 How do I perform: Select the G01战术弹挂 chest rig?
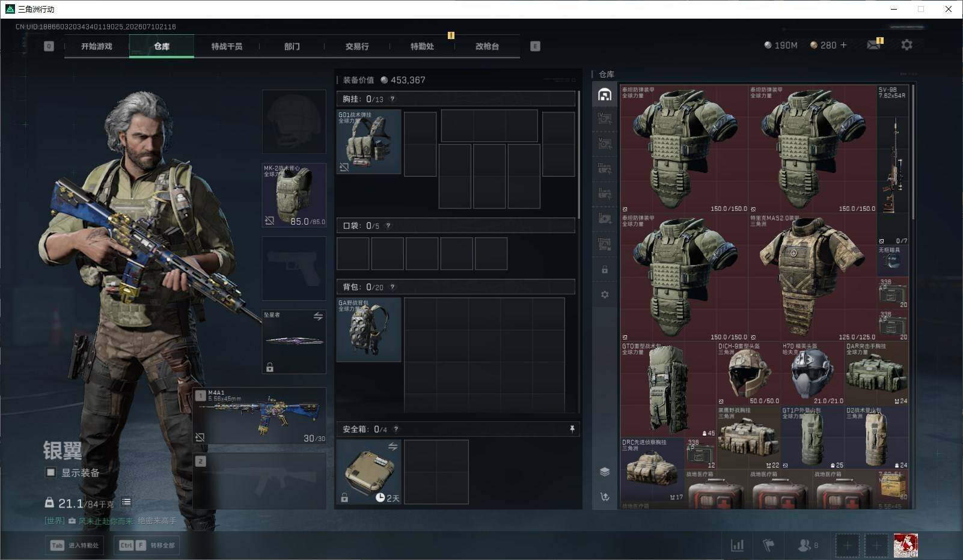368,142
